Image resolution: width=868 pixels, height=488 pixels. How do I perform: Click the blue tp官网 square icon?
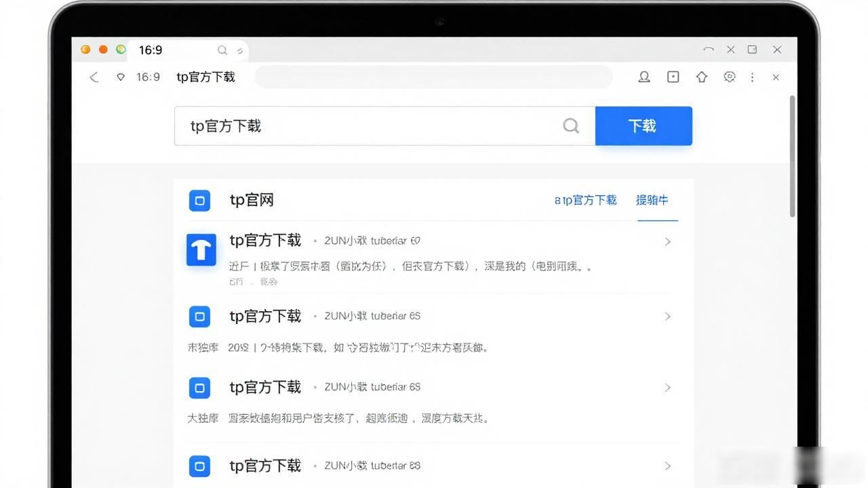pos(199,201)
